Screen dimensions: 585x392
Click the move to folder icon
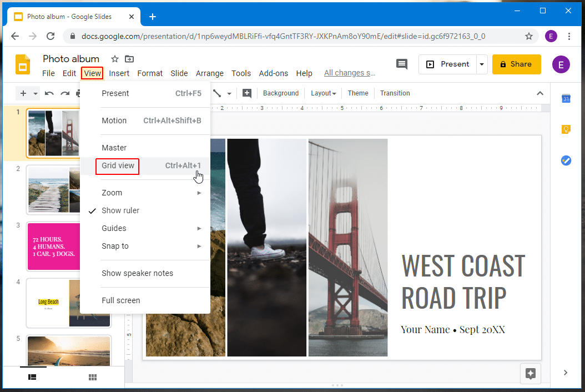point(129,59)
